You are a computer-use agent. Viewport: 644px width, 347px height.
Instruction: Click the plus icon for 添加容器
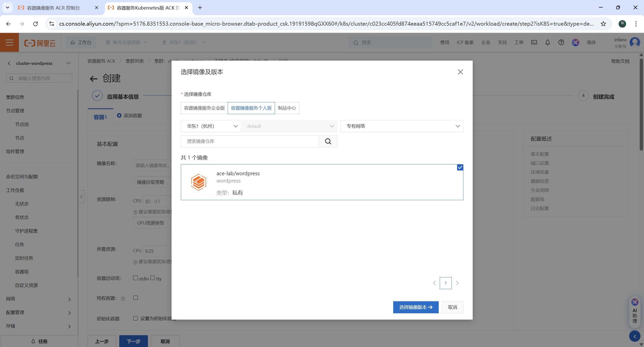pos(119,115)
